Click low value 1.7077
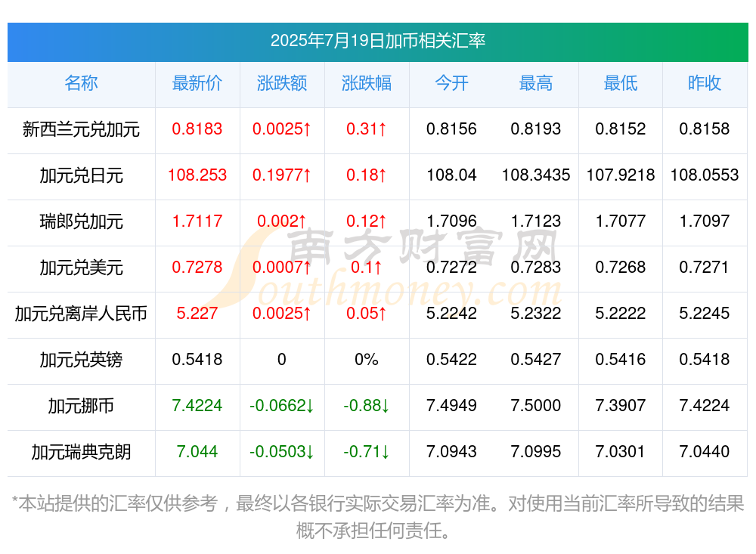Screen dimensions: 756x554 point(621,221)
